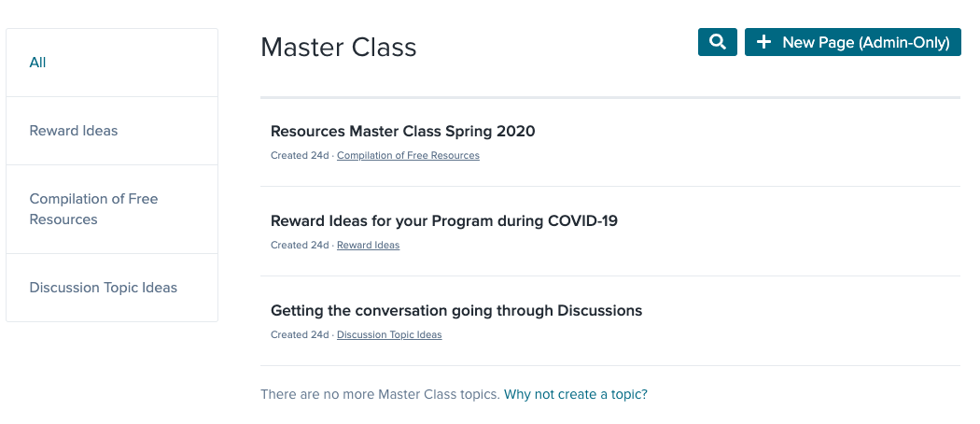Click 'There are no more Master Class topics' text
This screenshot has width=980, height=424.
[x=380, y=394]
